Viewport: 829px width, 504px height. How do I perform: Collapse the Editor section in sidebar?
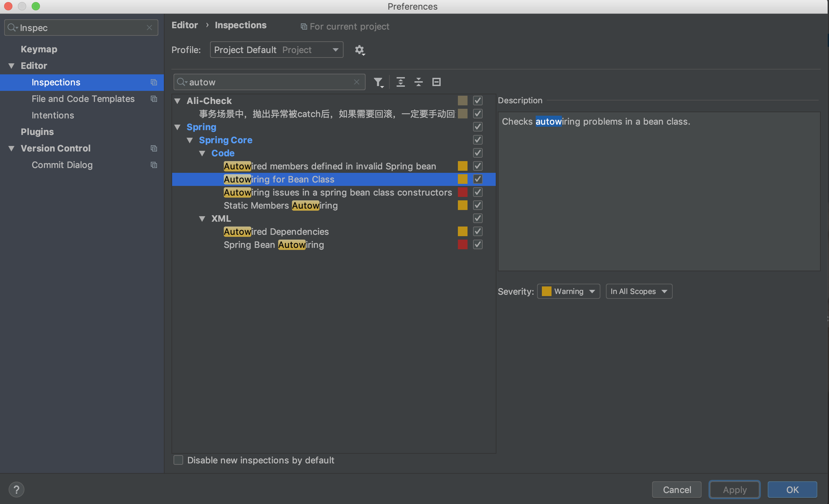coord(11,66)
